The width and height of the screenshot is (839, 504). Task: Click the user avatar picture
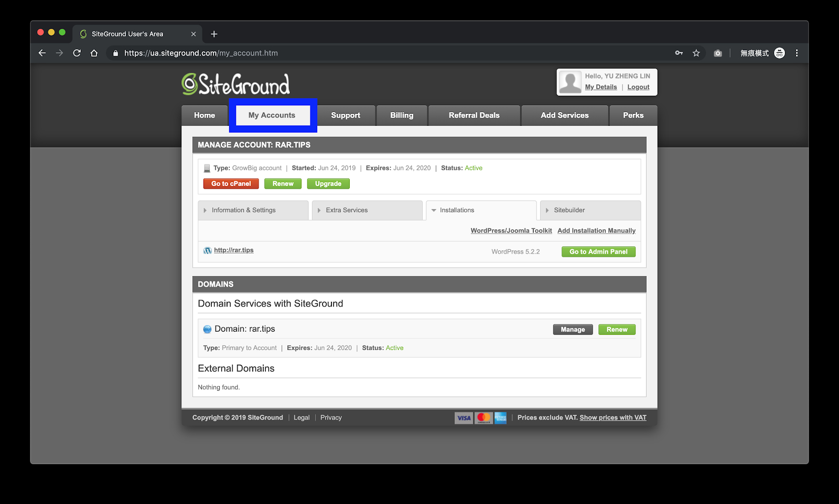click(570, 82)
